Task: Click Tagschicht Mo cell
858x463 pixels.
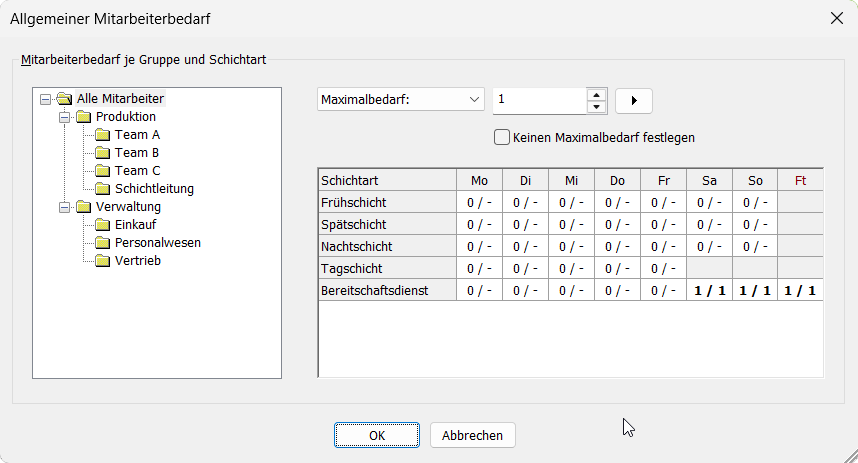Action: pyautogui.click(x=479, y=268)
